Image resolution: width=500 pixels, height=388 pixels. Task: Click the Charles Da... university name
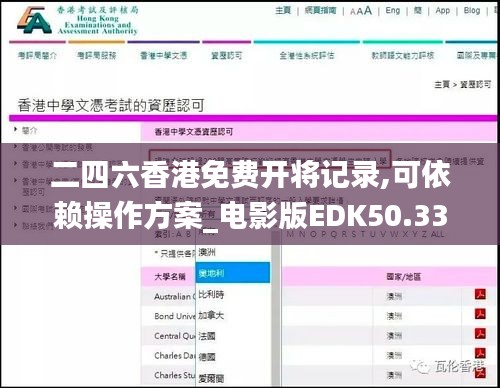174,355
